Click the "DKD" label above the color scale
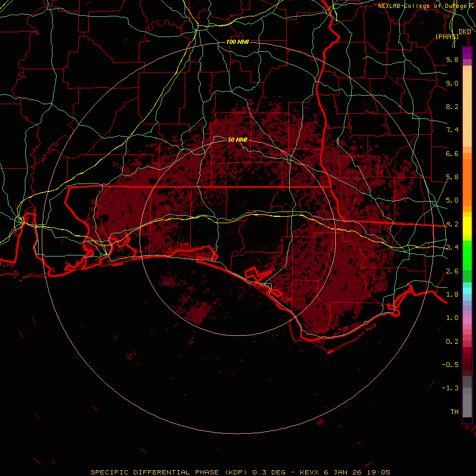Screen dimensions: 476x476 [x=464, y=32]
